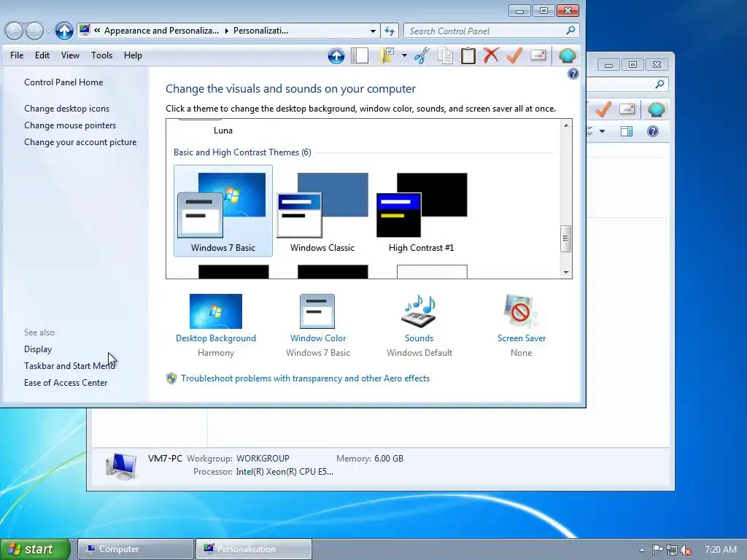
Task: Click the network tray icon
Action: click(x=672, y=550)
